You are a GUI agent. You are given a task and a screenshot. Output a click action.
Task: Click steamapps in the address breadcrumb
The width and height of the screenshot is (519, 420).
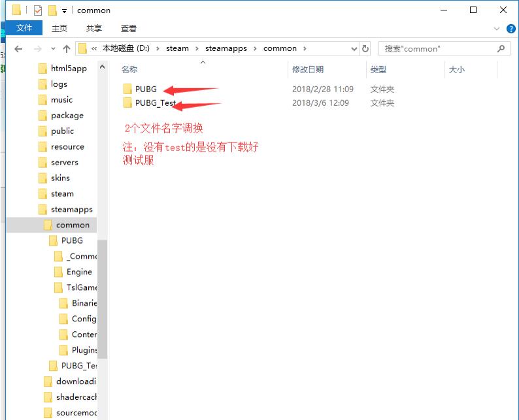tap(226, 48)
